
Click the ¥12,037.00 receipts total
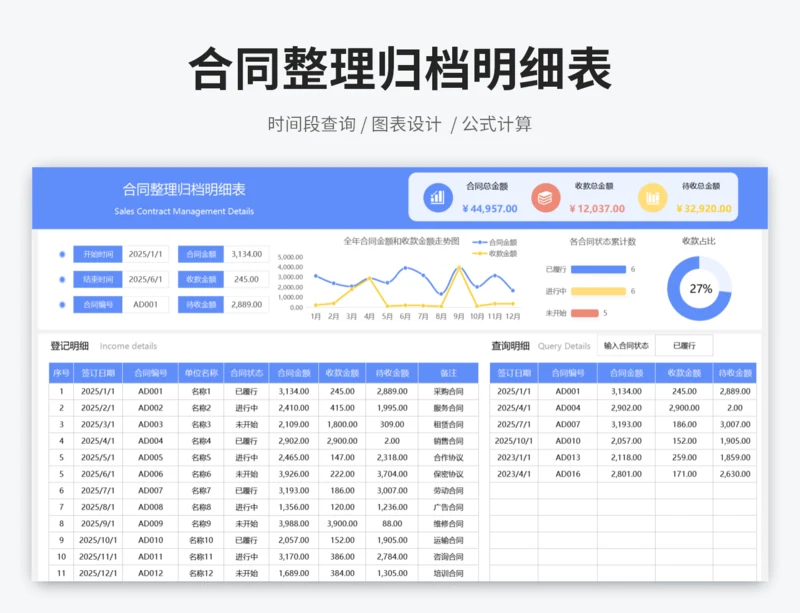tap(597, 208)
